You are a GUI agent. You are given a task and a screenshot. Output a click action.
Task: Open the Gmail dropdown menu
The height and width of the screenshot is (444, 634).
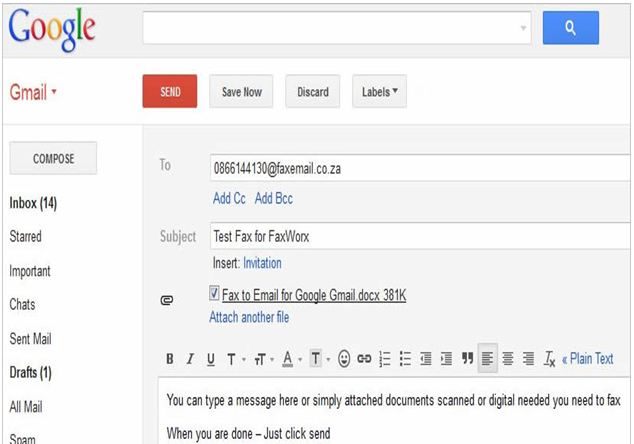pos(33,92)
